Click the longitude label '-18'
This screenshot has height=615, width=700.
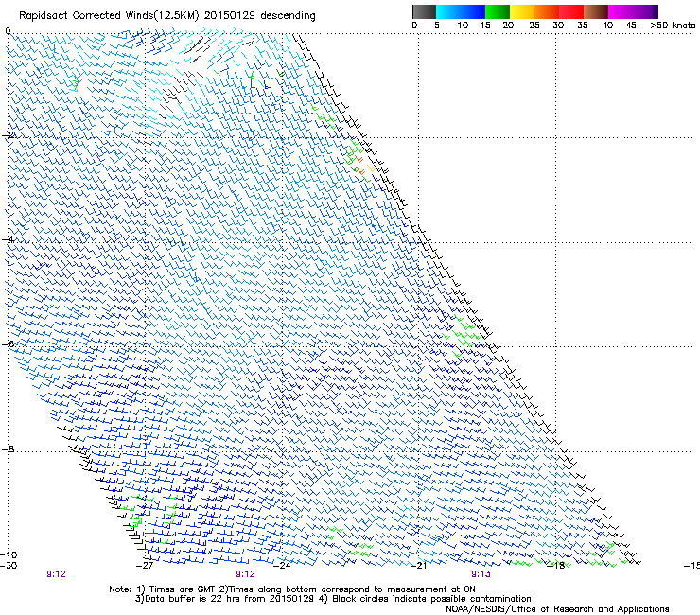[x=556, y=566]
